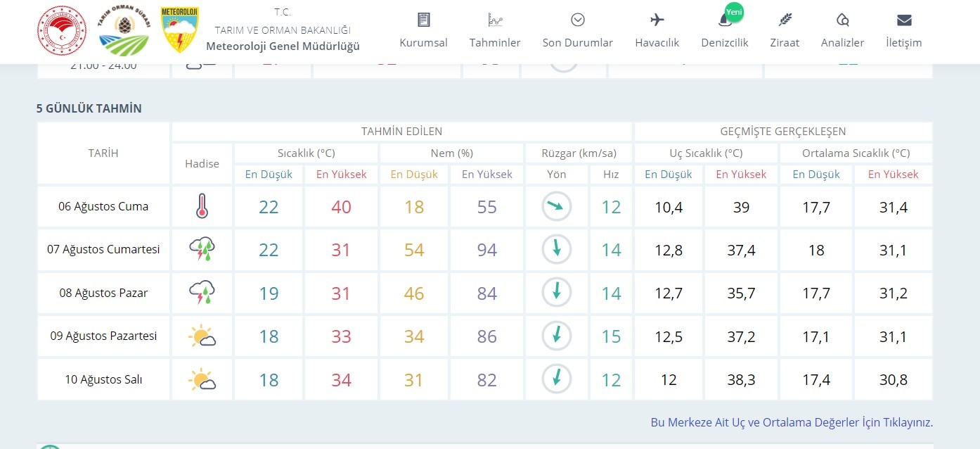
Task: Click the Analizler icon
Action: coord(842,20)
